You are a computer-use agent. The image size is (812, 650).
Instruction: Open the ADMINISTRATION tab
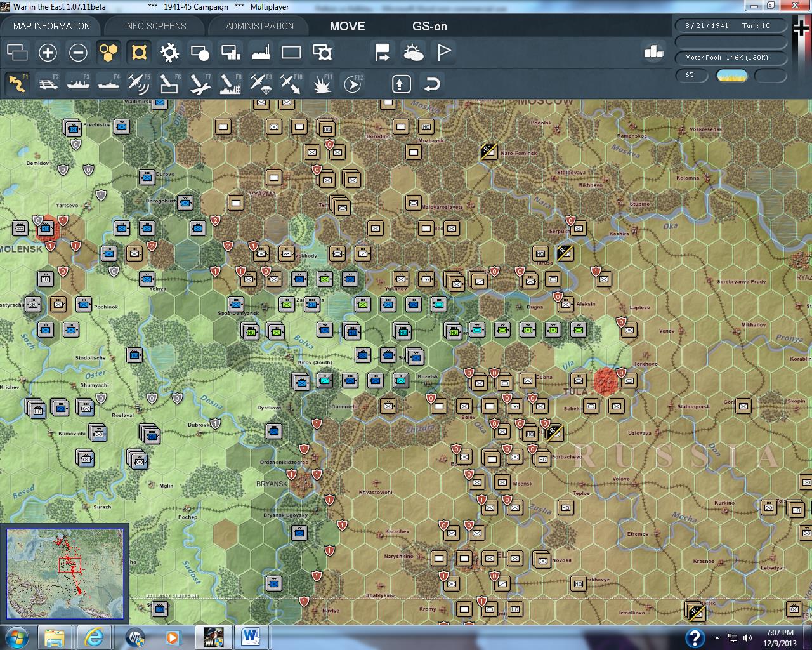point(259,26)
